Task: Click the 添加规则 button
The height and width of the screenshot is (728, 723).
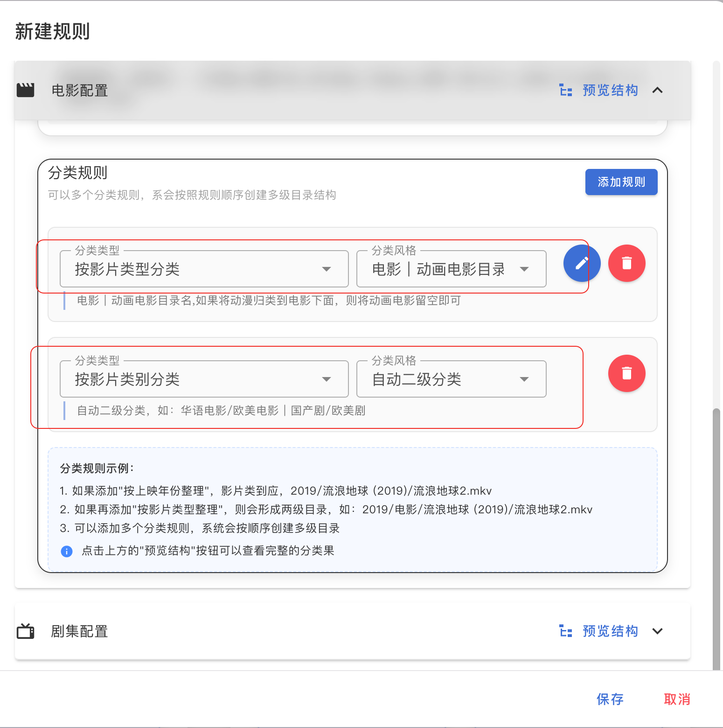Action: click(x=621, y=182)
